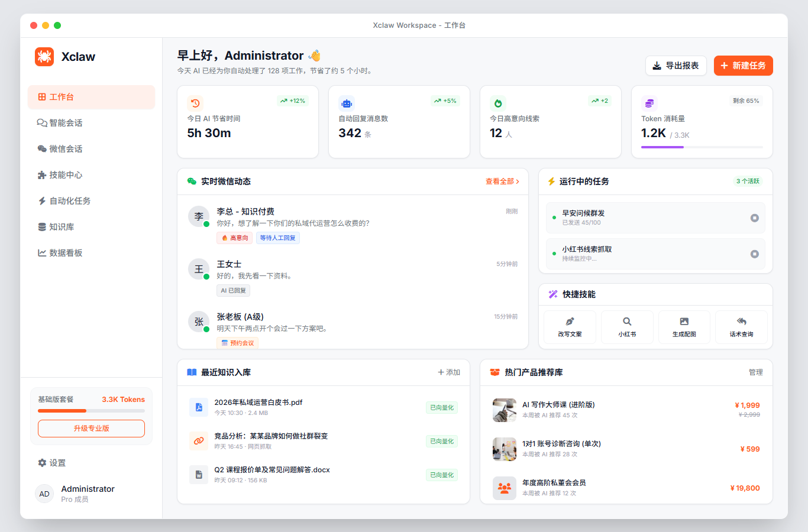Click the 升级专业版 upgrade link
808x532 pixels.
coord(91,428)
